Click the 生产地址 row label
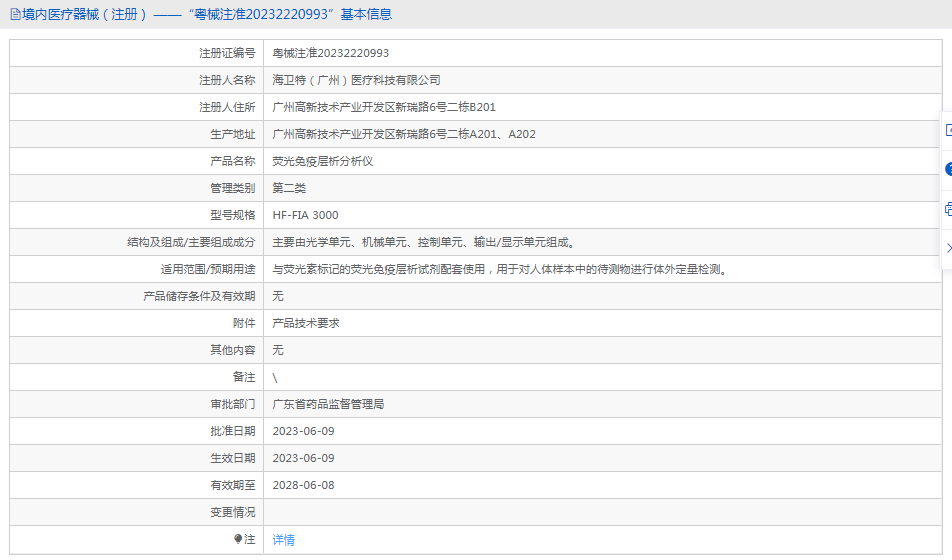 point(233,134)
